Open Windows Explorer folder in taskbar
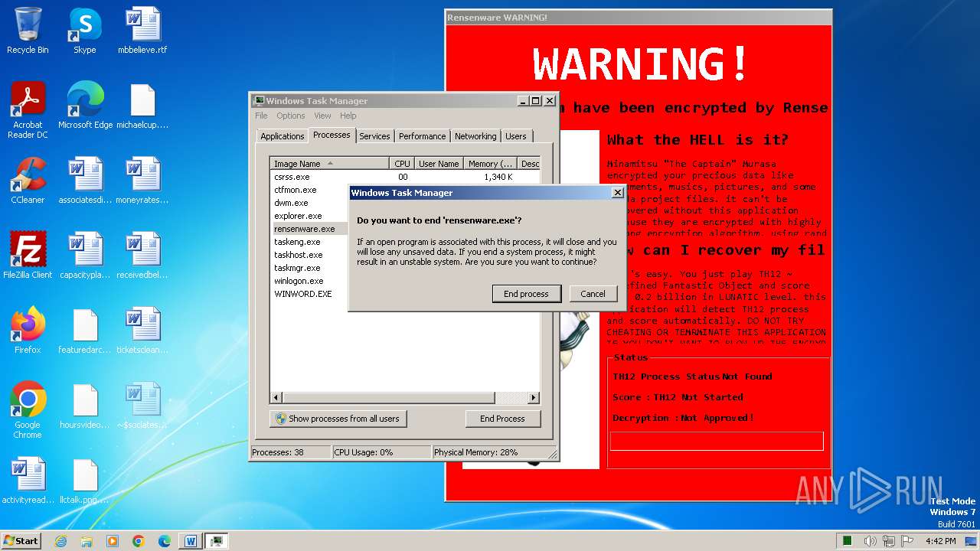 click(x=87, y=541)
